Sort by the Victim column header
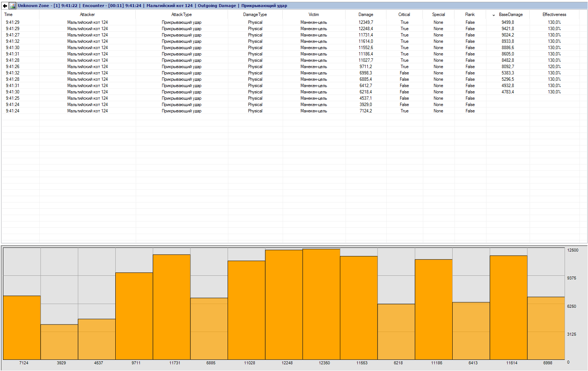The height and width of the screenshot is (371, 588). (314, 15)
